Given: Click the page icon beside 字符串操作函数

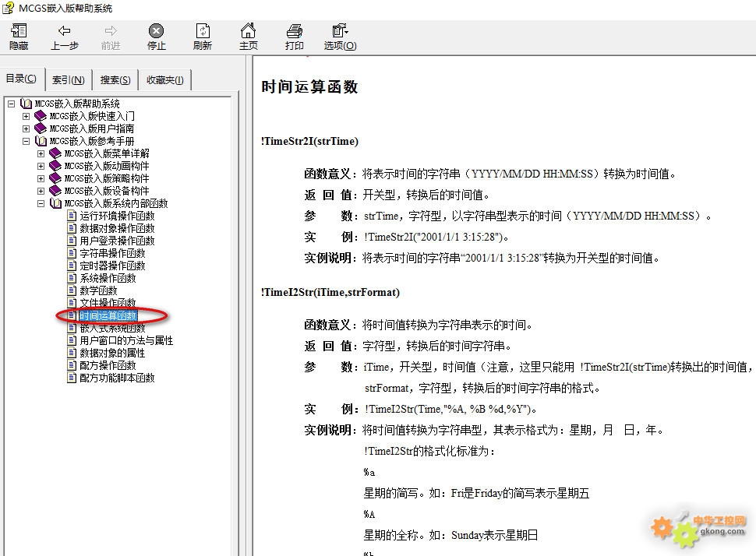Looking at the screenshot, I should pos(72,253).
